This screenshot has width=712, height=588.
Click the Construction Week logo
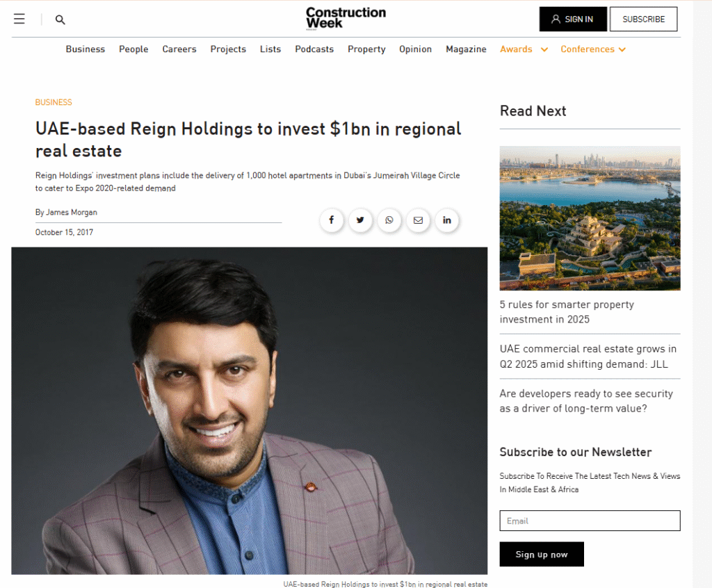(346, 18)
